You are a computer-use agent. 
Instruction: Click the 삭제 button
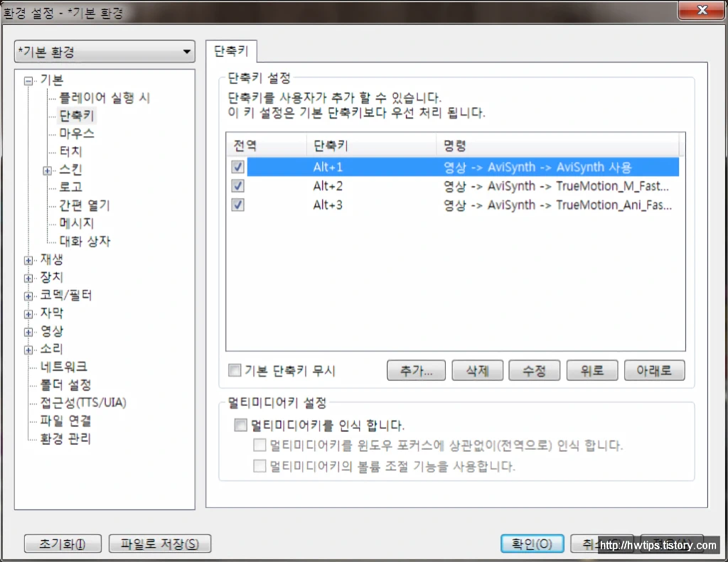477,370
